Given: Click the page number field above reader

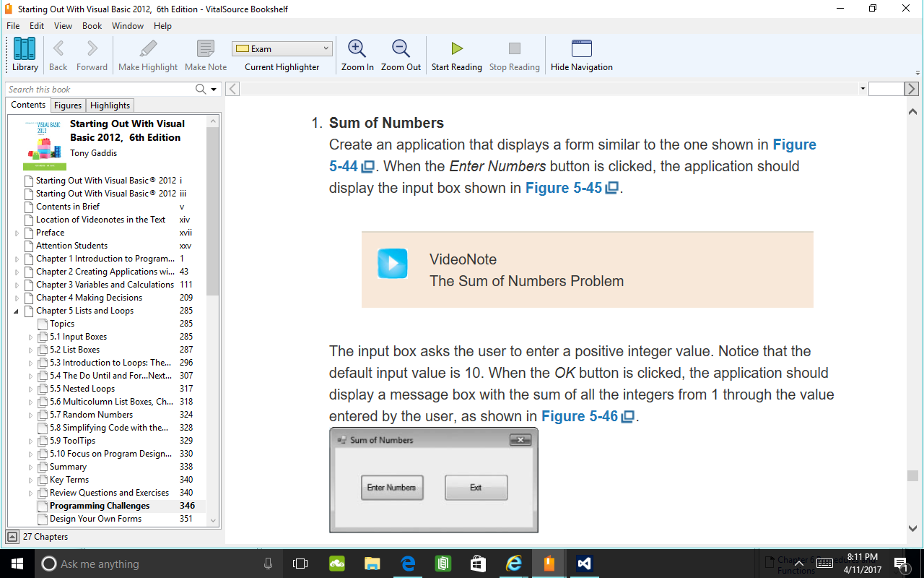Looking at the screenshot, I should (x=886, y=89).
